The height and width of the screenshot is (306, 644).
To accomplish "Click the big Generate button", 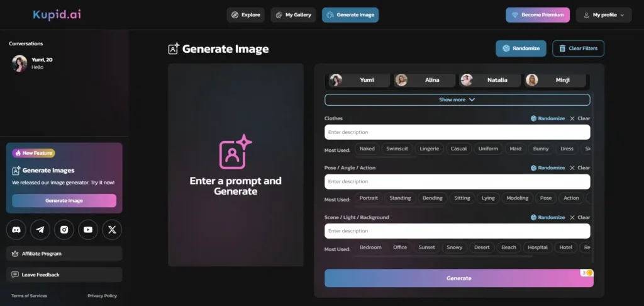I will (x=458, y=278).
